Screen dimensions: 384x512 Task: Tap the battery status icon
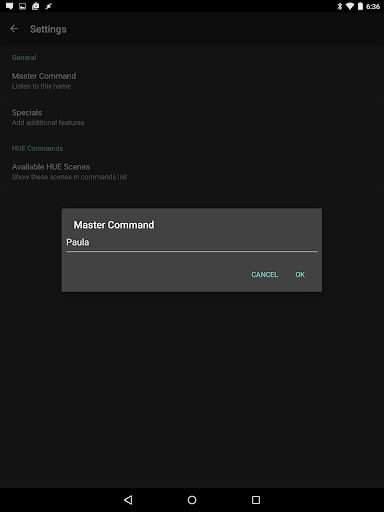pos(360,6)
